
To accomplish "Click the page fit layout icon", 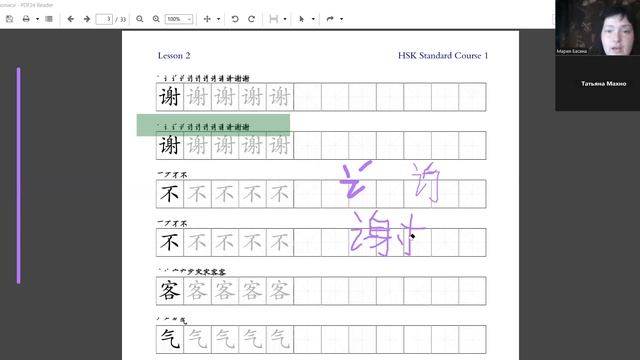I will click(274, 19).
